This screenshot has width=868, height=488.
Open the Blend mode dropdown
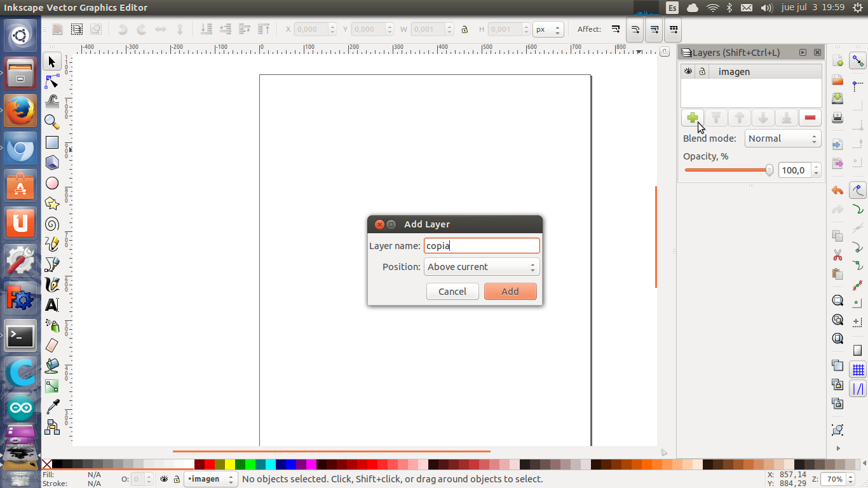pyautogui.click(x=782, y=139)
